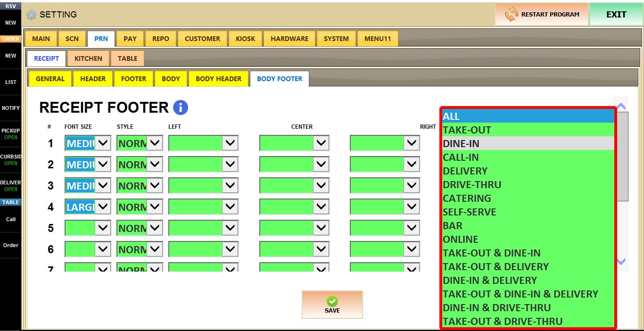Choose DRIVE-THRU order type
The image size is (644, 331).
click(x=528, y=185)
